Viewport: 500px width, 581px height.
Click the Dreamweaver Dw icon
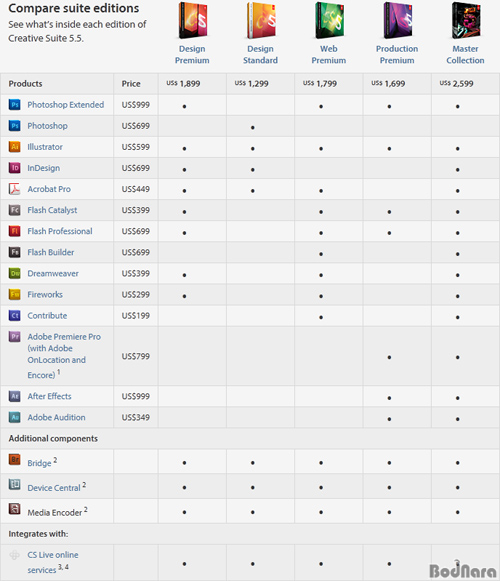pyautogui.click(x=14, y=273)
